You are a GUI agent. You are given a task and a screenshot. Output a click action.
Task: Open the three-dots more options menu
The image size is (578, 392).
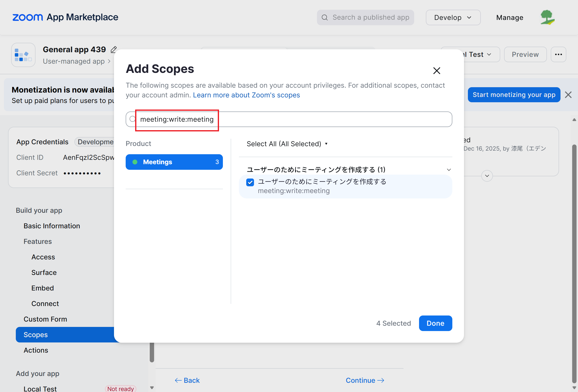pos(558,54)
